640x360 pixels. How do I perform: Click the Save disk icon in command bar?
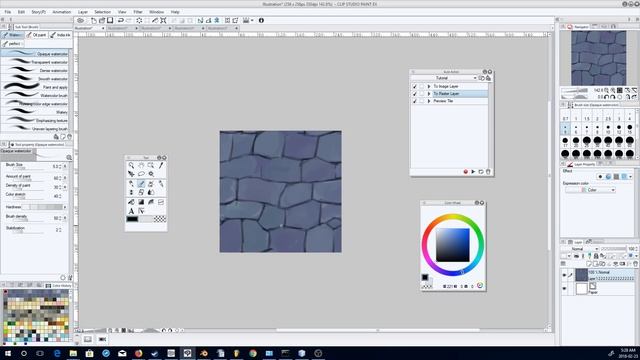click(110, 20)
